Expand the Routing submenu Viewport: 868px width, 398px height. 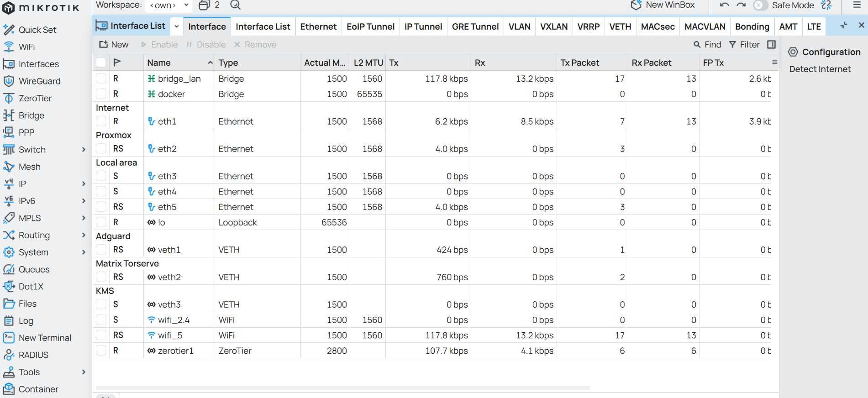coord(84,235)
